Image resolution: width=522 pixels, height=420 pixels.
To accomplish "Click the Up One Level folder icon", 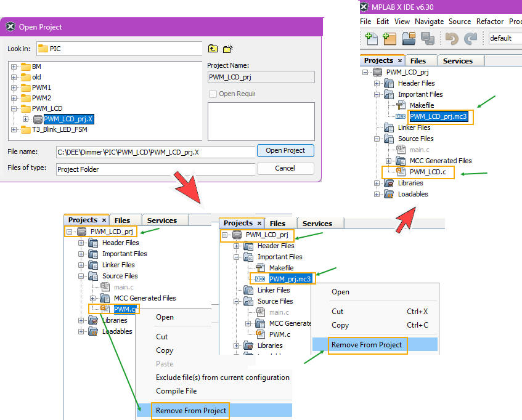I will point(213,49).
